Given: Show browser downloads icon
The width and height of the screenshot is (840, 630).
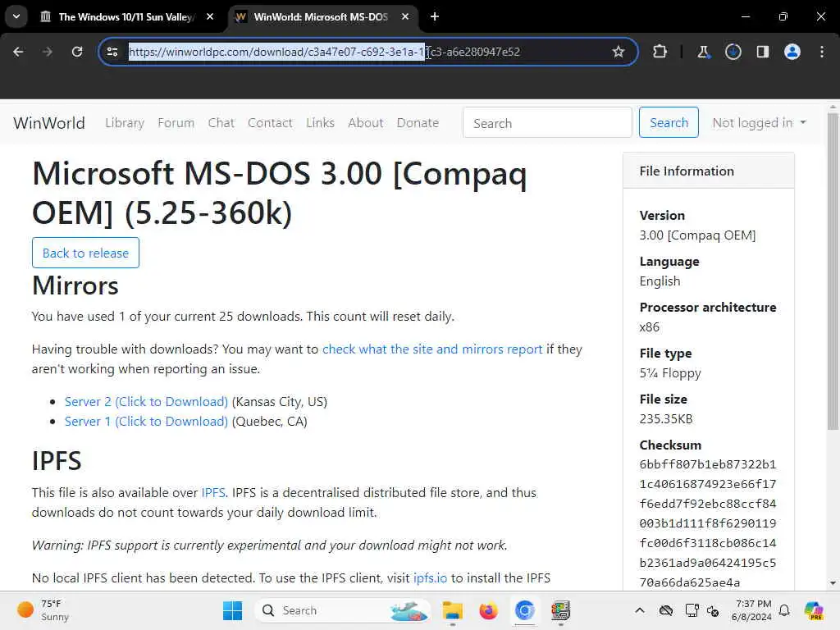Looking at the screenshot, I should pyautogui.click(x=733, y=52).
